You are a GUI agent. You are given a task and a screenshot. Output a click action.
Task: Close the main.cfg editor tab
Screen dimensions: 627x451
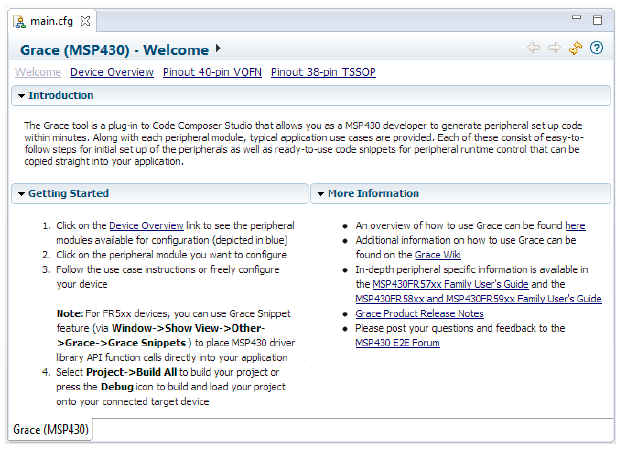[x=85, y=21]
